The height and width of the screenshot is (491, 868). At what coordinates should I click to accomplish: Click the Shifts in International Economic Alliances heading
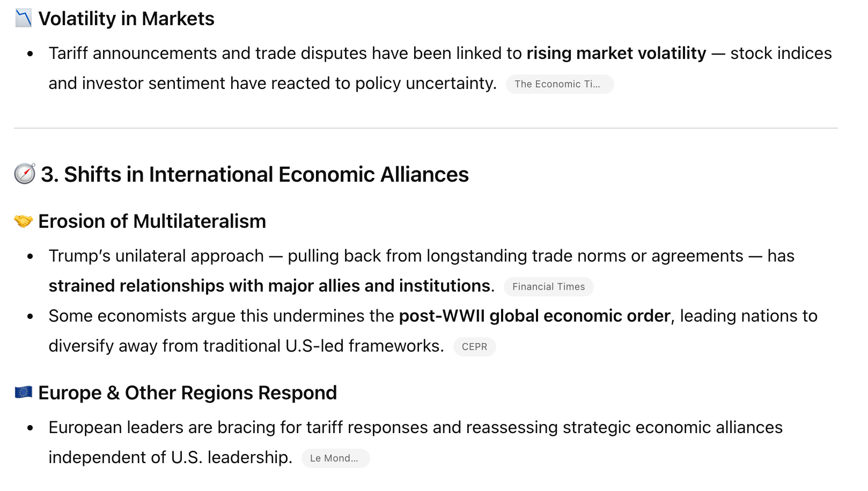click(x=254, y=175)
